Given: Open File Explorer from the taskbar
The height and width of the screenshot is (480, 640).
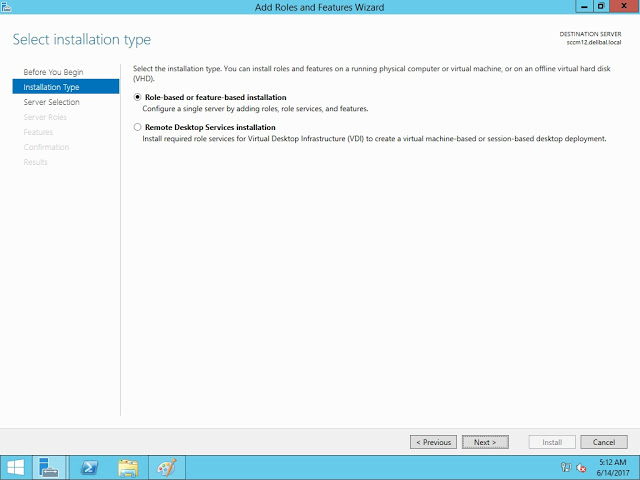Looking at the screenshot, I should click(x=128, y=467).
